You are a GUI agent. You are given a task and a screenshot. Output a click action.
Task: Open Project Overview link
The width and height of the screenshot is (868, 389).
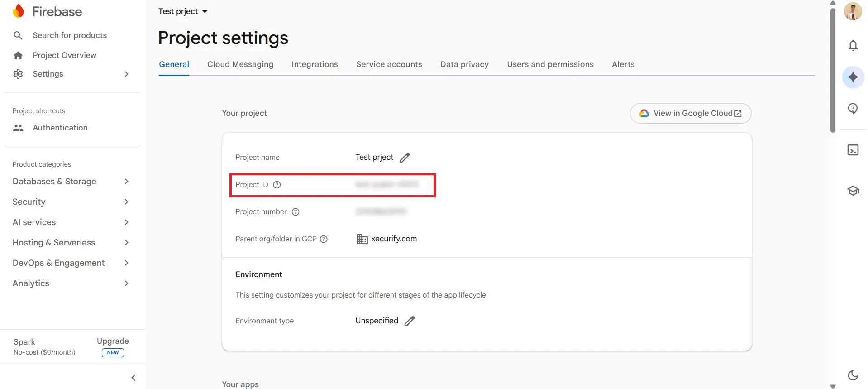65,55
